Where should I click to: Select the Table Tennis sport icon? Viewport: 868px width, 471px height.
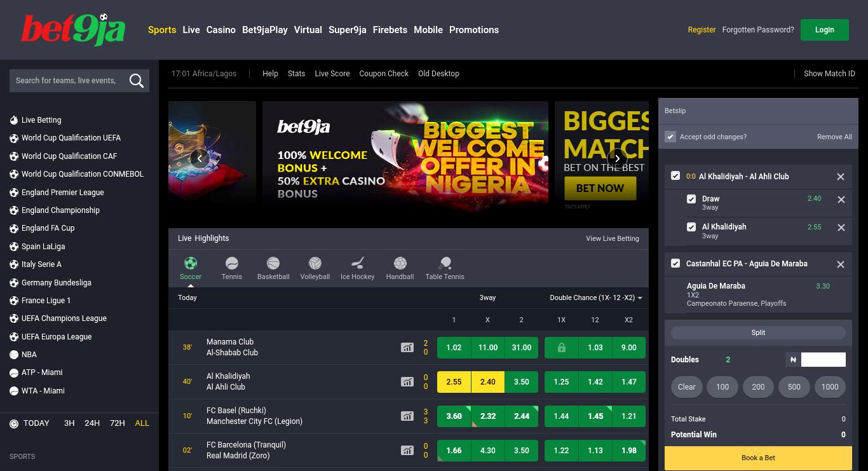coord(445,268)
